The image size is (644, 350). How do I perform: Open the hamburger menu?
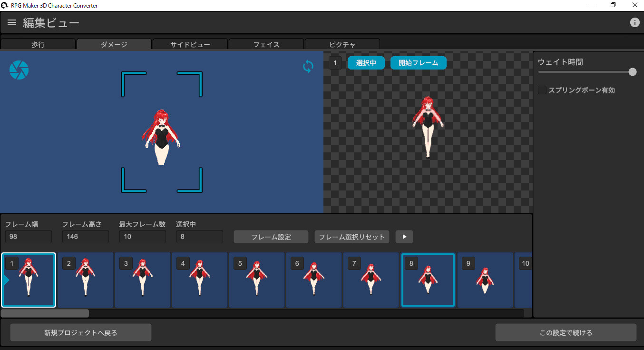point(11,22)
